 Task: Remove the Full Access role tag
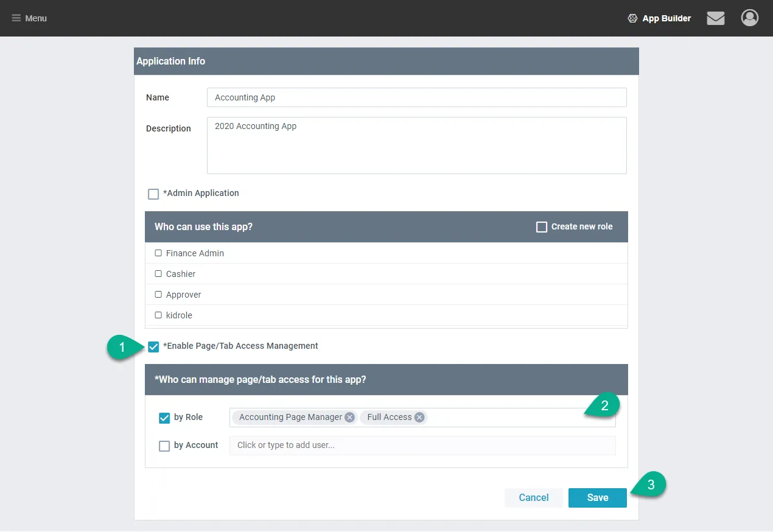419,417
